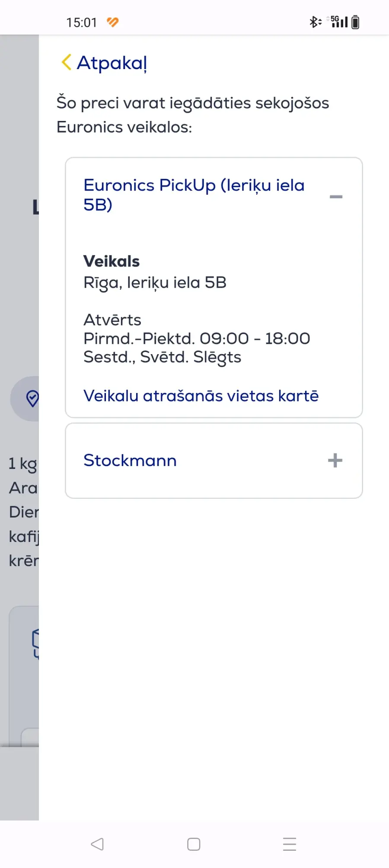Tap the battery indicator icon
Viewport: 389px width, 868px height.
pyautogui.click(x=355, y=22)
